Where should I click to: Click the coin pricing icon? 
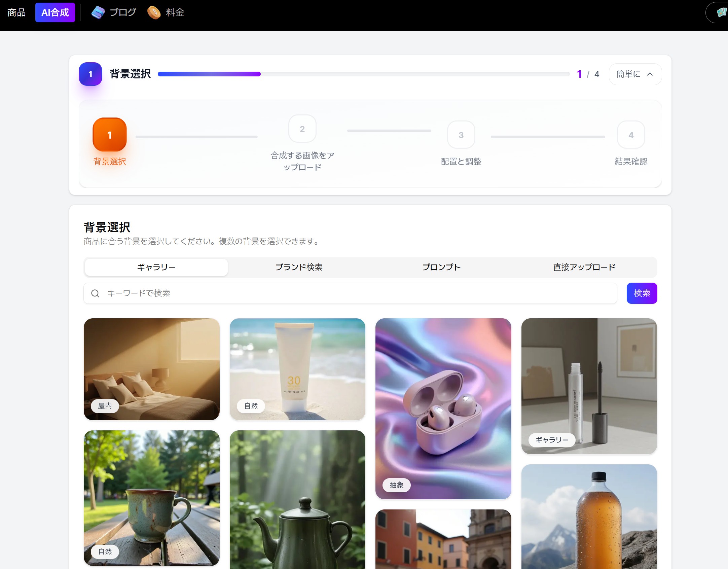[x=154, y=12]
